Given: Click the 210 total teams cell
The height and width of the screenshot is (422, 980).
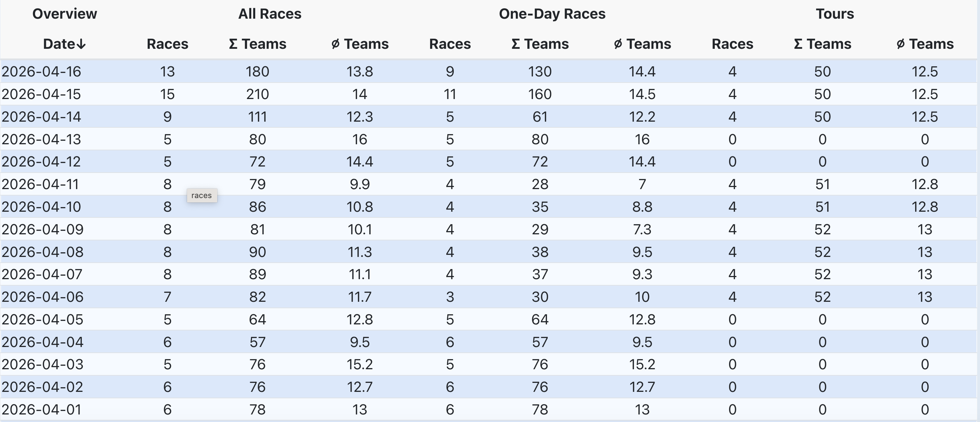Looking at the screenshot, I should (258, 94).
